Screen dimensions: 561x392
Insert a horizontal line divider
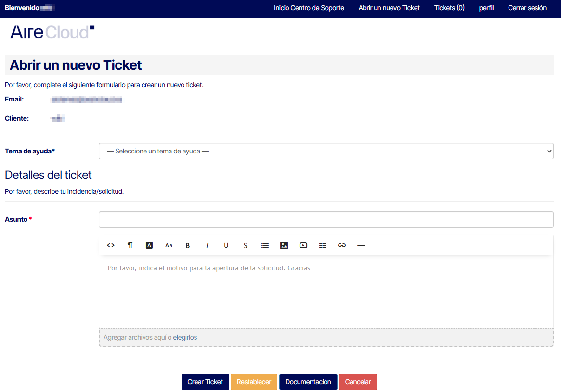pyautogui.click(x=361, y=245)
